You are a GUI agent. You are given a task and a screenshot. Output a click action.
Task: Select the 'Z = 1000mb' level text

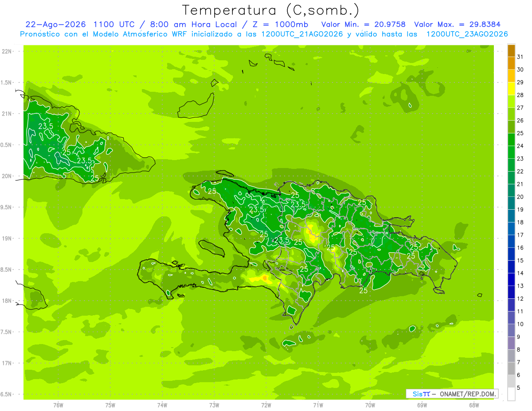(280, 24)
